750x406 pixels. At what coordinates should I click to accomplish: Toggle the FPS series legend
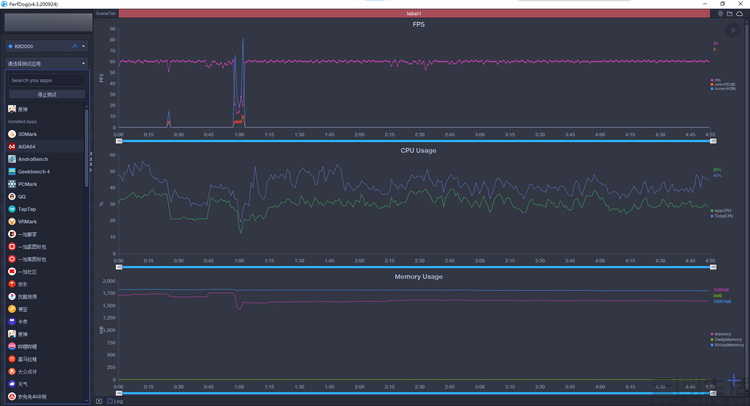point(715,80)
